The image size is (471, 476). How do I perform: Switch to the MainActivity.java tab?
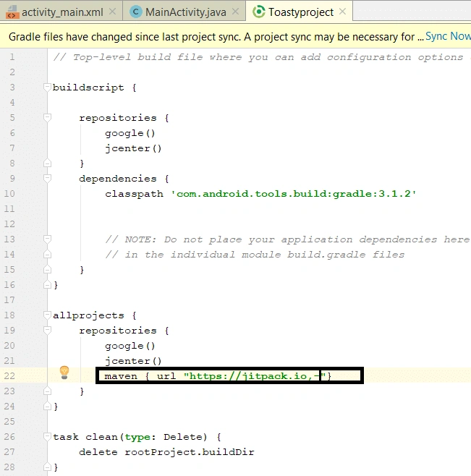[185, 12]
